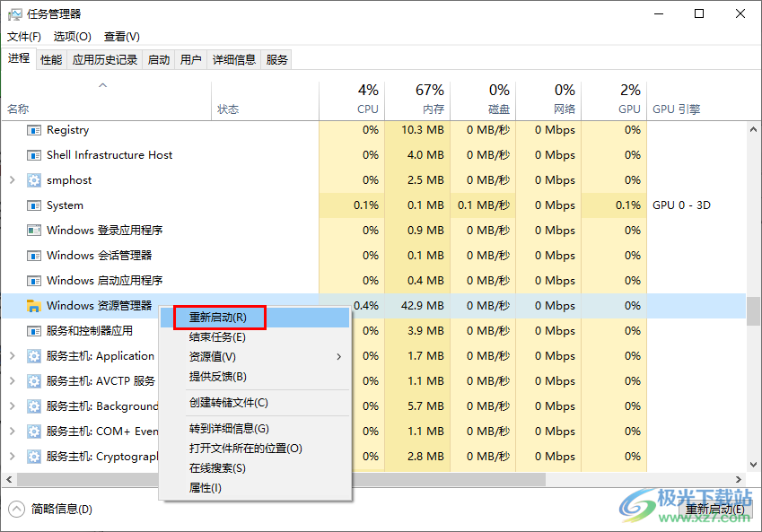Sort by the 内存 column header
762x532 pixels.
click(417, 101)
